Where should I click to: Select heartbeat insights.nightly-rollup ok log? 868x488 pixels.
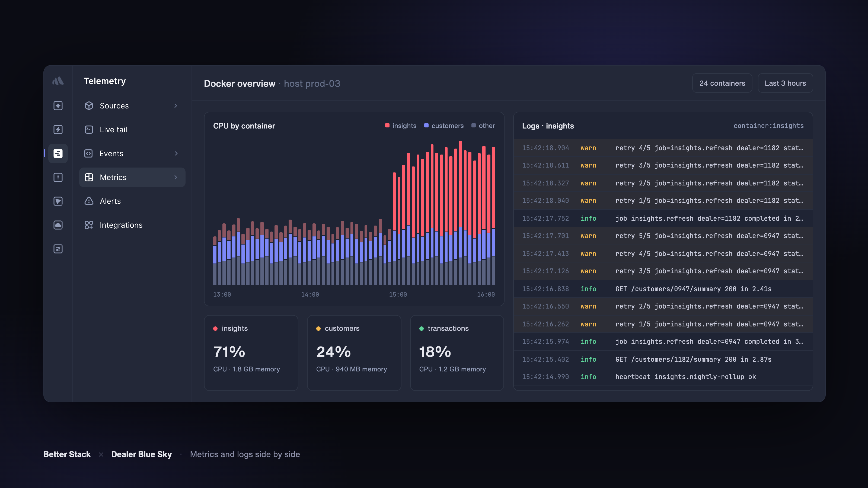click(x=663, y=377)
